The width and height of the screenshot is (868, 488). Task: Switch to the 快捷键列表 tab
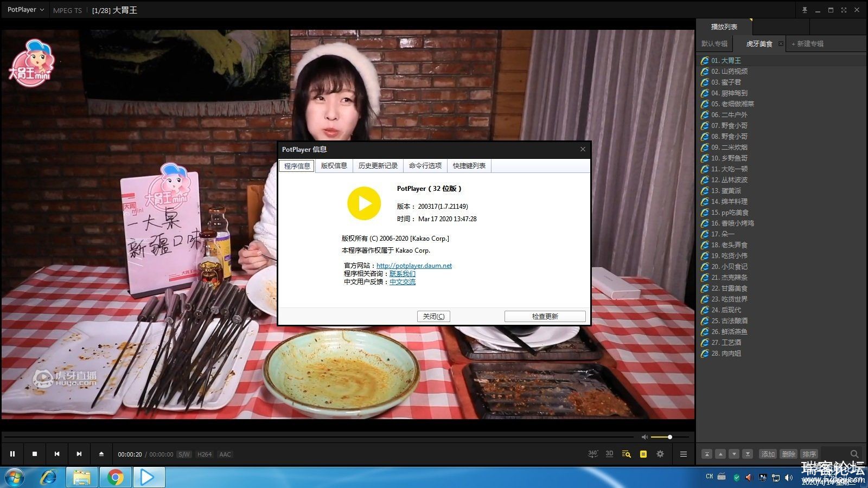click(469, 165)
